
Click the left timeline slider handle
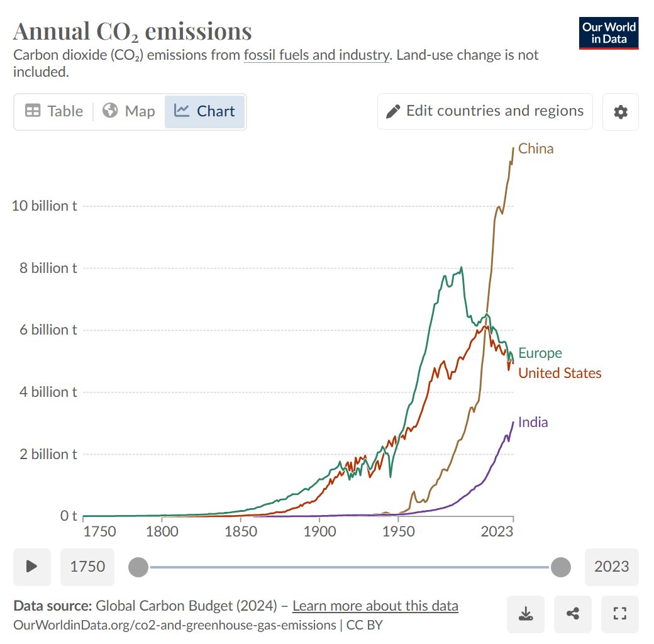click(138, 567)
